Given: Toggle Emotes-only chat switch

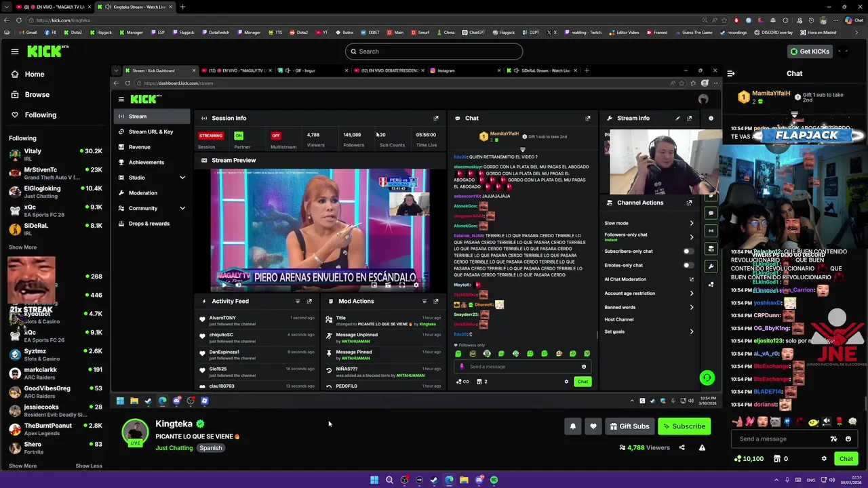Looking at the screenshot, I should (688, 265).
